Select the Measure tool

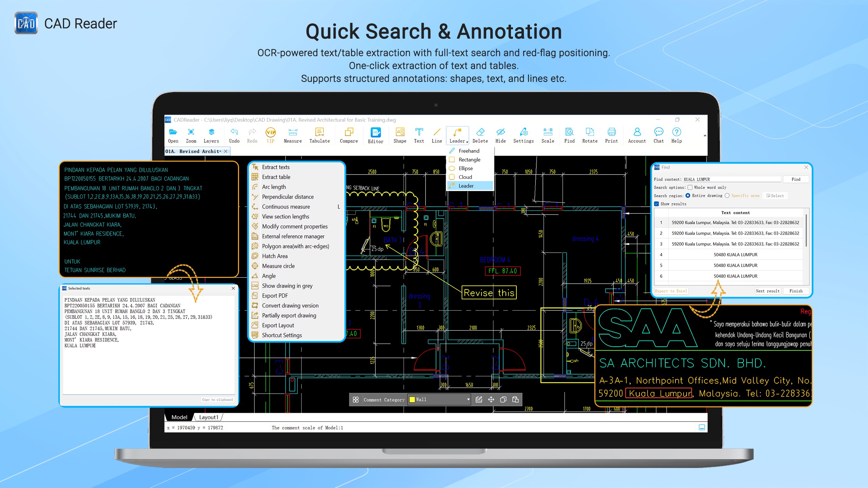pos(293,135)
